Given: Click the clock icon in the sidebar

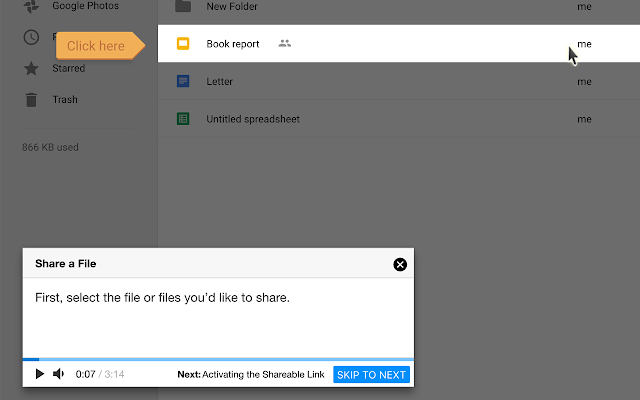Looking at the screenshot, I should (x=32, y=38).
